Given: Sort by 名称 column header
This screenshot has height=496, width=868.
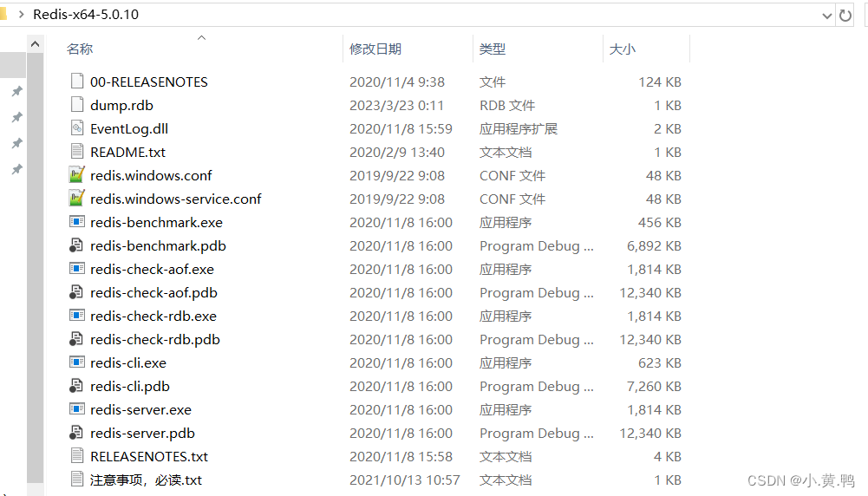Looking at the screenshot, I should (x=80, y=49).
